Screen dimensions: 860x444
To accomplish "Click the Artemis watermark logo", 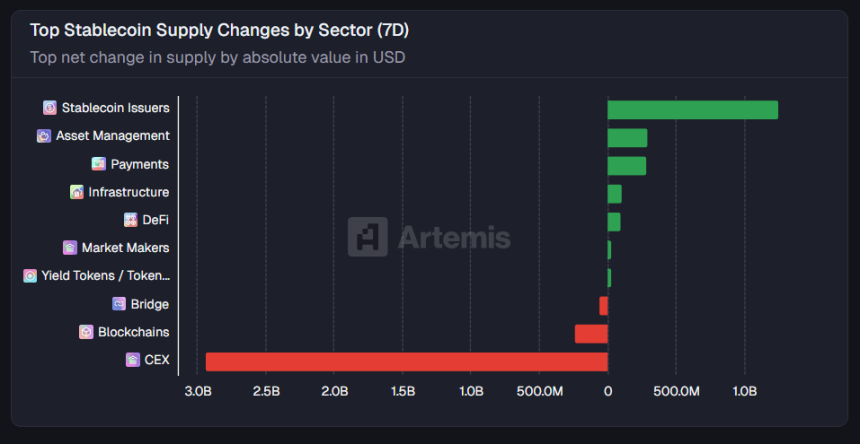I will [x=429, y=237].
